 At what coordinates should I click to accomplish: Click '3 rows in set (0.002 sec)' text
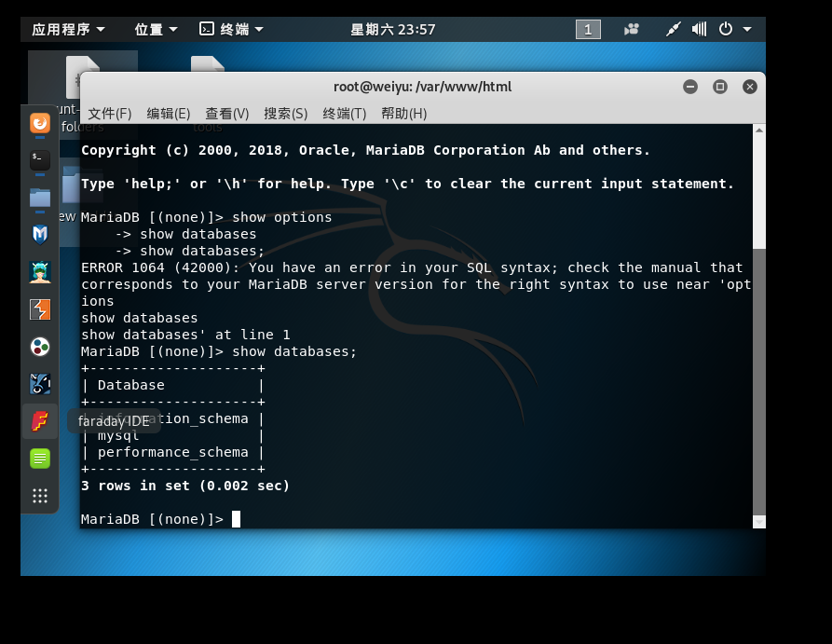point(185,486)
